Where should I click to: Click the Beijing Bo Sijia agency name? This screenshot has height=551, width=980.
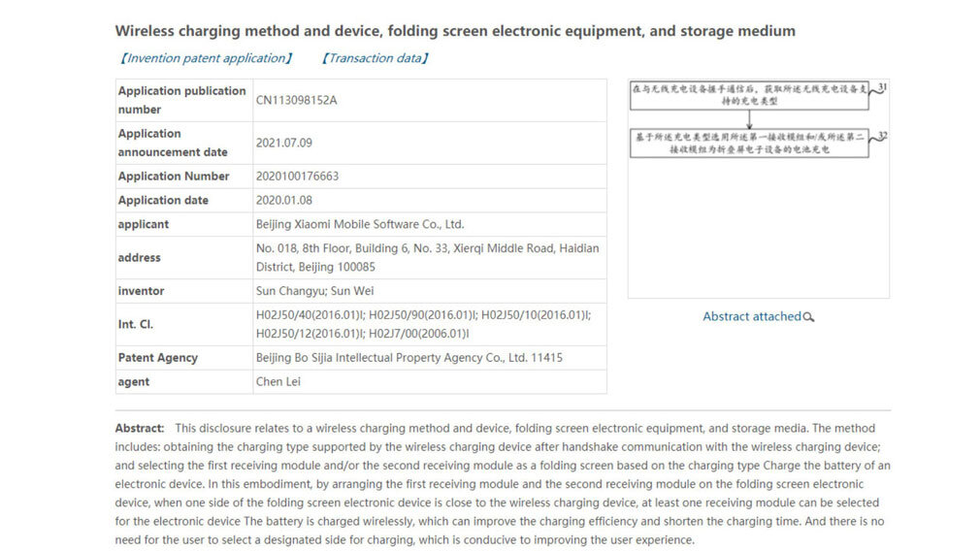(408, 358)
